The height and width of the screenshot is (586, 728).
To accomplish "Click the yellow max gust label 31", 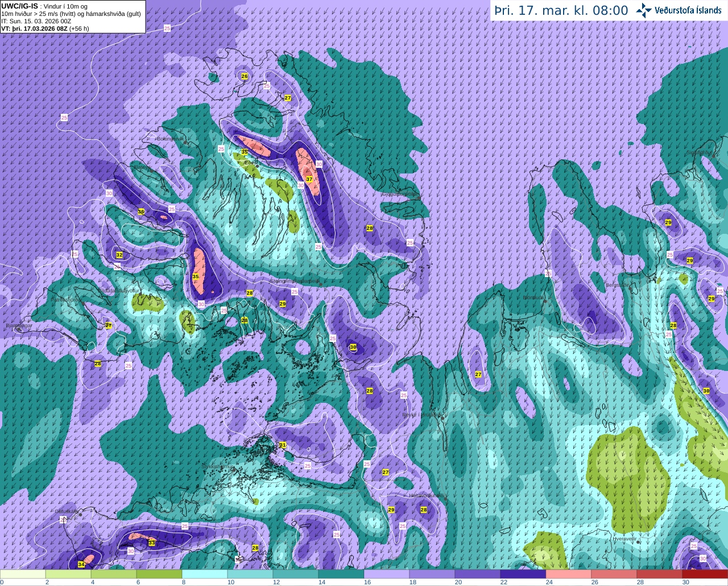I will point(283,445).
